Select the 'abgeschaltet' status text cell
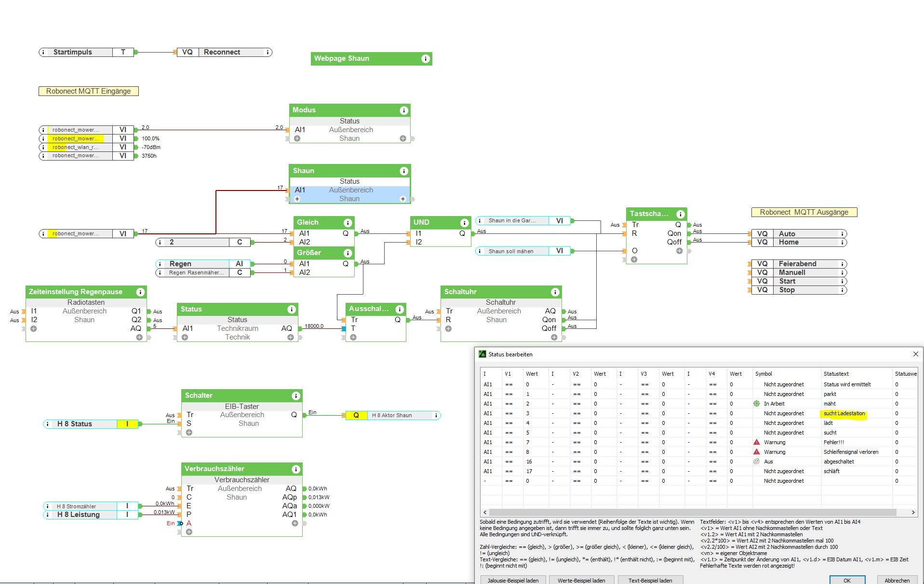This screenshot has width=924, height=584. pyautogui.click(x=857, y=462)
